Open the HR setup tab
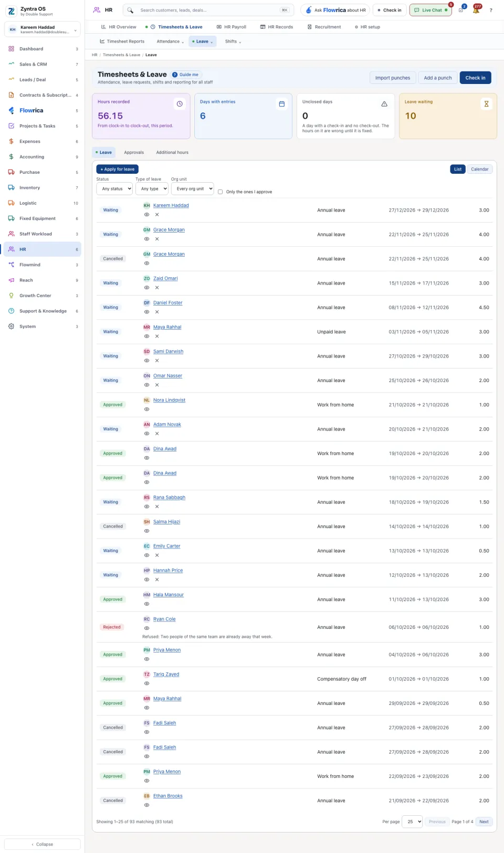The width and height of the screenshot is (504, 853). [367, 27]
